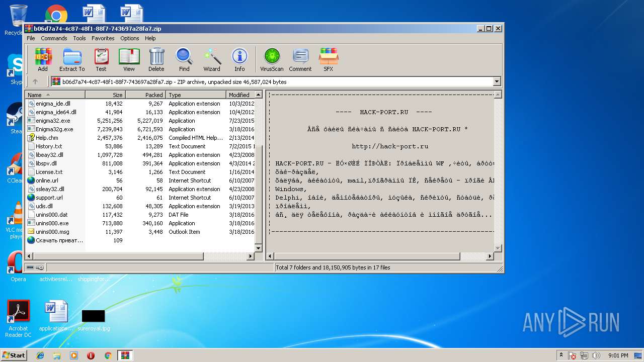The width and height of the screenshot is (644, 362).
Task: Show archive Info icon
Action: coord(239,60)
